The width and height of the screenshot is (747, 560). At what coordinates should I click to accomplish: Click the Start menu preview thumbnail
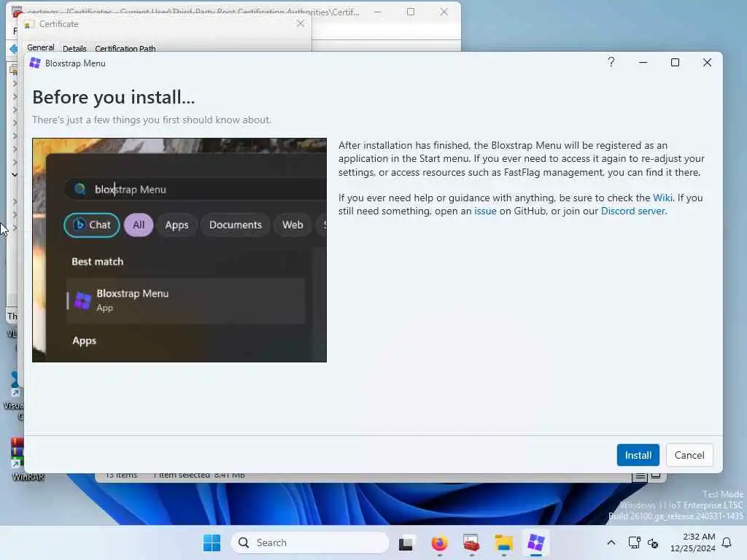(x=179, y=250)
